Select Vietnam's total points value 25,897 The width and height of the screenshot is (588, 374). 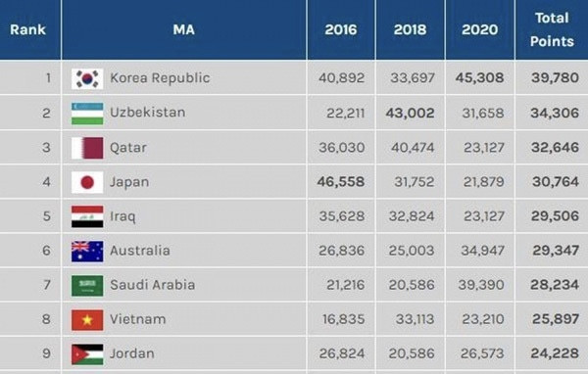pyautogui.click(x=556, y=319)
